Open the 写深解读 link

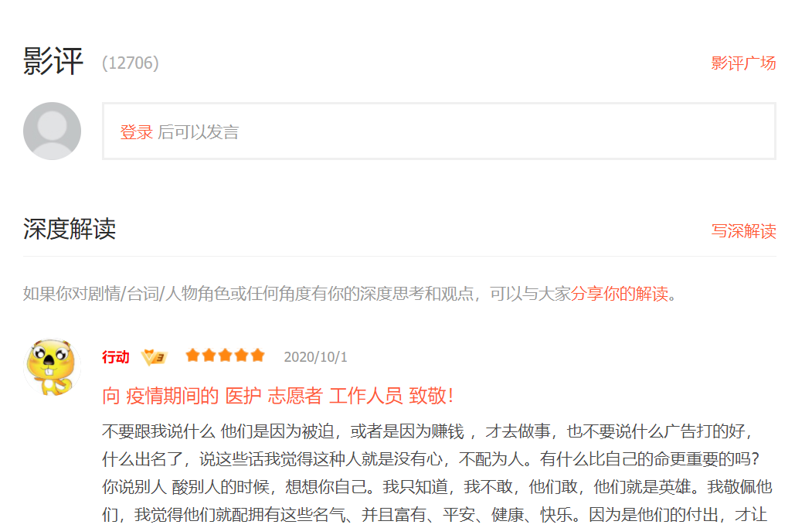tap(743, 231)
